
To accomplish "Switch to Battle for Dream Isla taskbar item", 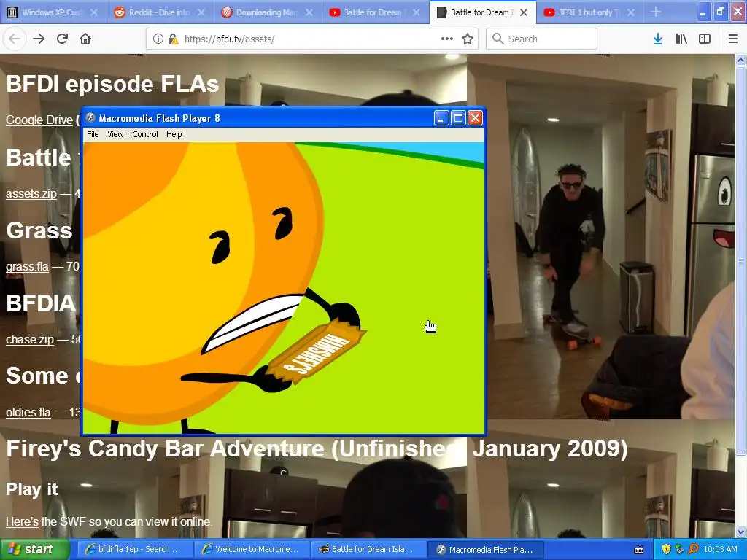I will [x=369, y=549].
